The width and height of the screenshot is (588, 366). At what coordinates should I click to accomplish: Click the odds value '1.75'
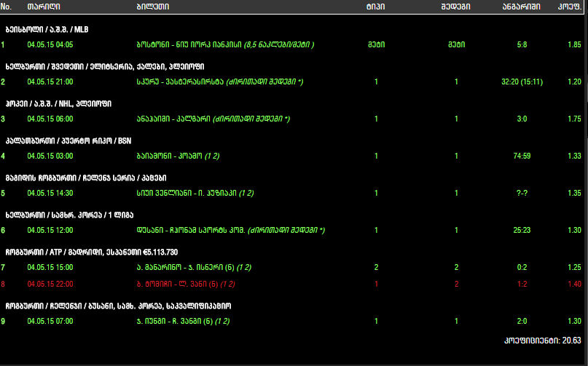574,119
